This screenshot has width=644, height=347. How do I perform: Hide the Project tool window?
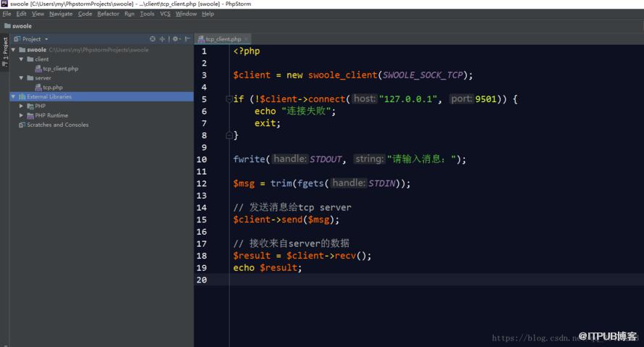187,38
